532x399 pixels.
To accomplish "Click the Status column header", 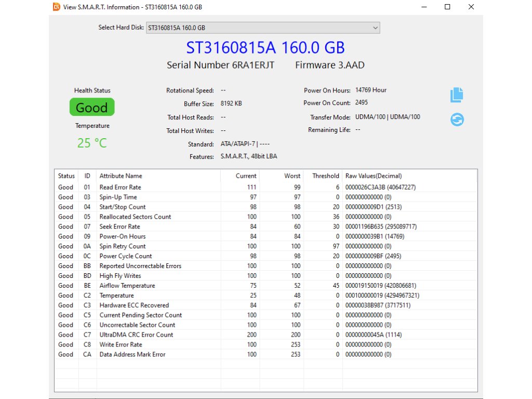I will tap(66, 176).
